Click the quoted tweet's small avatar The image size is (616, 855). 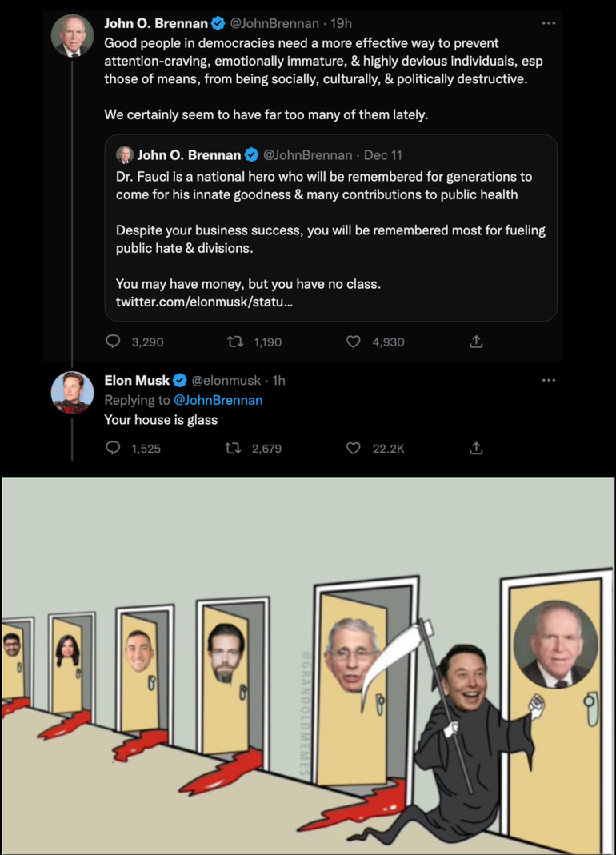pos(125,155)
